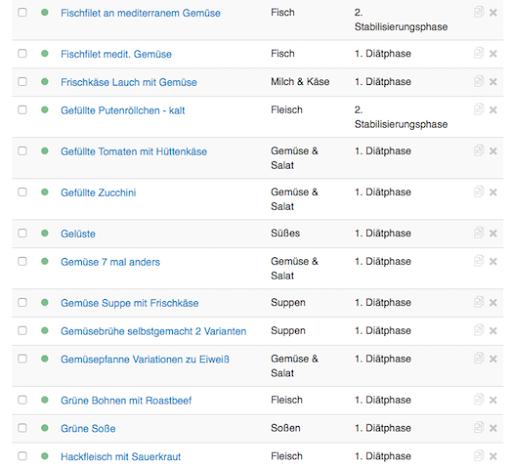512x469 pixels.
Task: Toggle green status dot of Gefüllte Tomaten
Action: click(x=45, y=151)
